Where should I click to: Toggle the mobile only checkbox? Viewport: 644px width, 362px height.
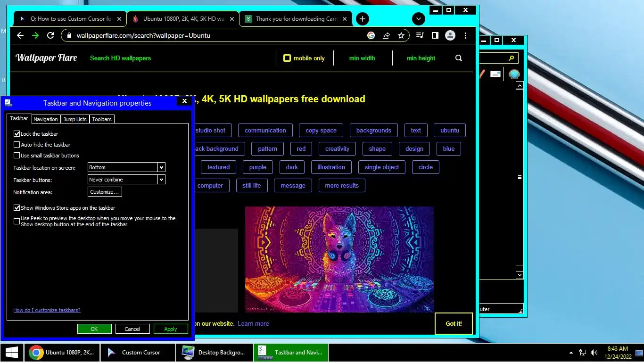pyautogui.click(x=287, y=58)
